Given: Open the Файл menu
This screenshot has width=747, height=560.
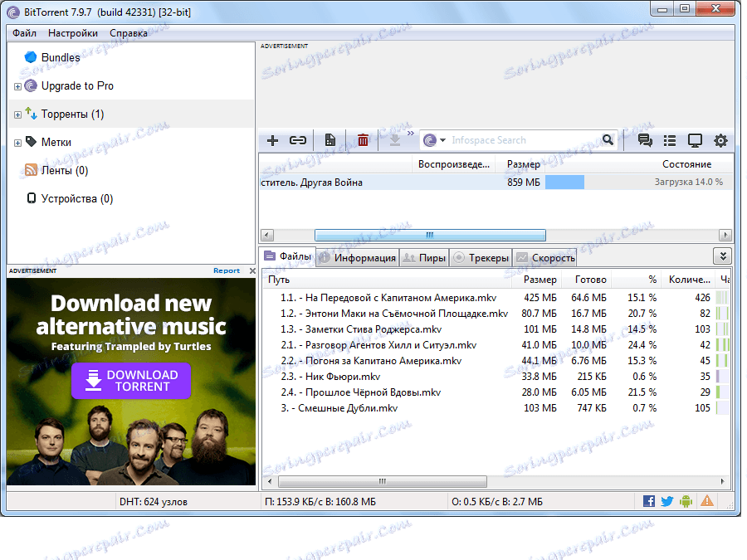Looking at the screenshot, I should pos(24,33).
